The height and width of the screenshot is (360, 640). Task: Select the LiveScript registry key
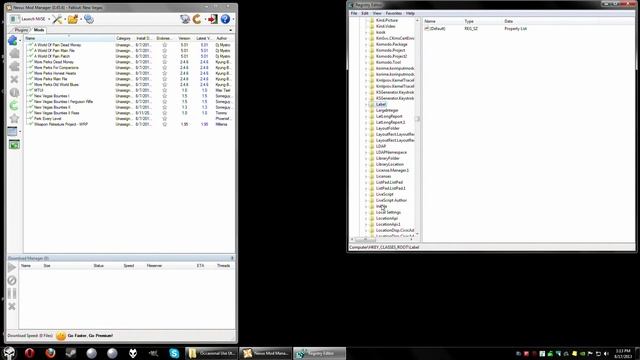(x=385, y=194)
